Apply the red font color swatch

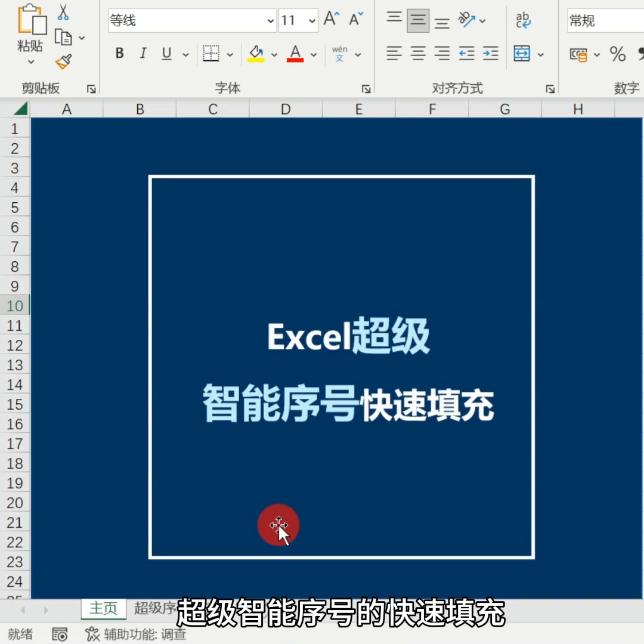[295, 54]
